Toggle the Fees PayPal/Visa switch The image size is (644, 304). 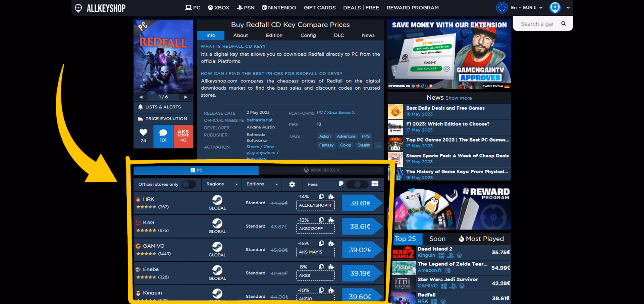[357, 184]
